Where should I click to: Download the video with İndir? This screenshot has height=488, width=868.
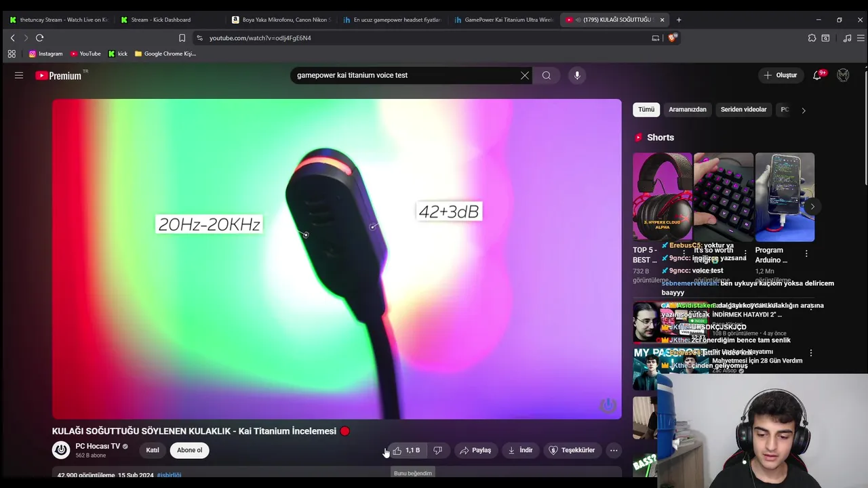[x=521, y=450]
